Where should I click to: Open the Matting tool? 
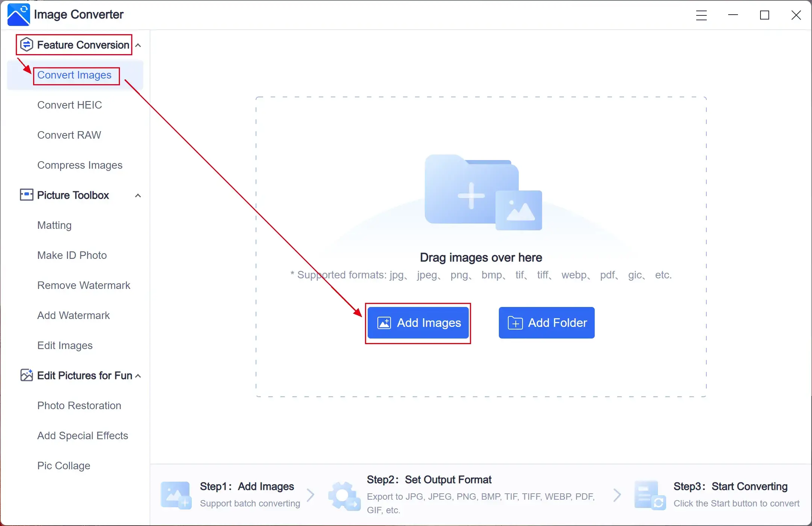point(54,225)
